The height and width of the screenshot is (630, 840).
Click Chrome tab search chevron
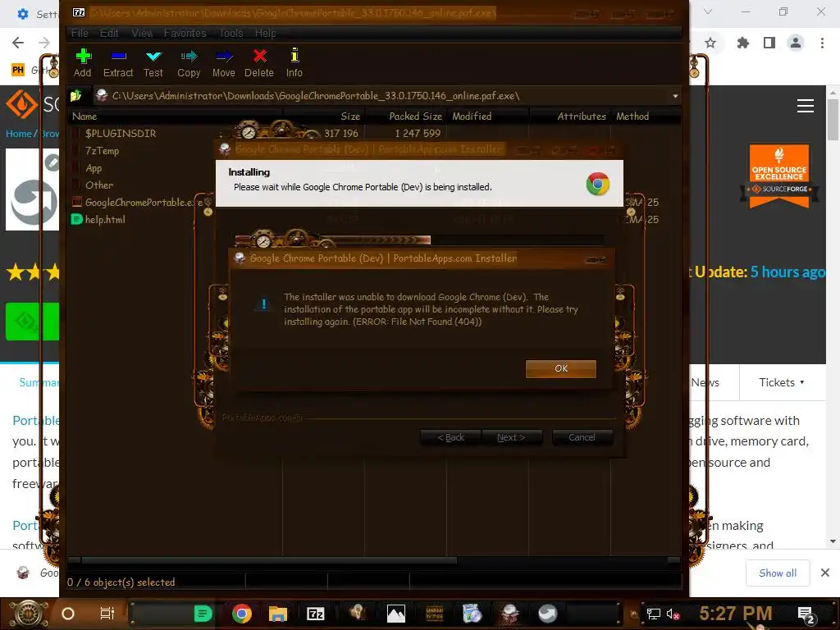click(708, 11)
